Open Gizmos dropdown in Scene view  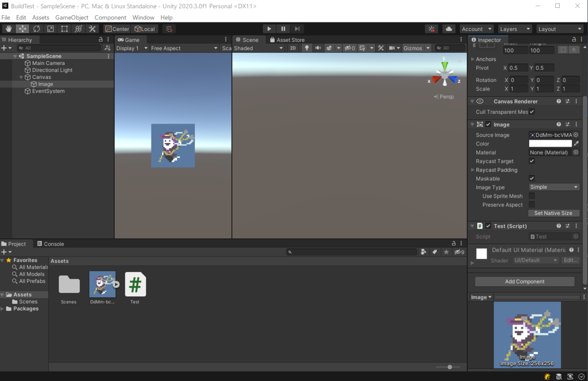pos(416,48)
